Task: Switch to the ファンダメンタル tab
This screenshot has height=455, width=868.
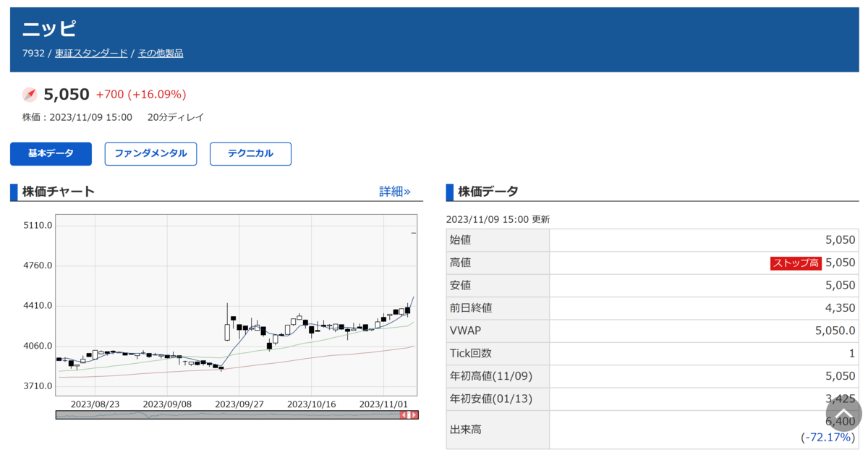Action: pyautogui.click(x=150, y=154)
